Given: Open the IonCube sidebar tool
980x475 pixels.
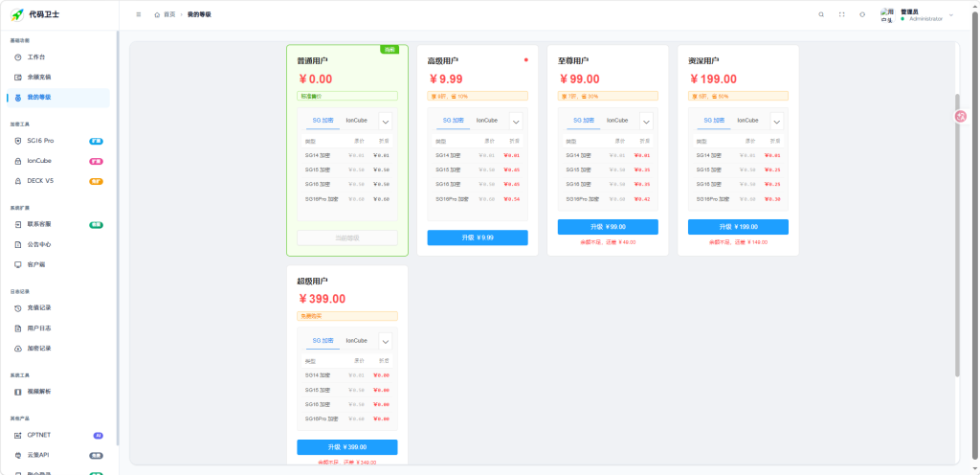Looking at the screenshot, I should [x=58, y=161].
